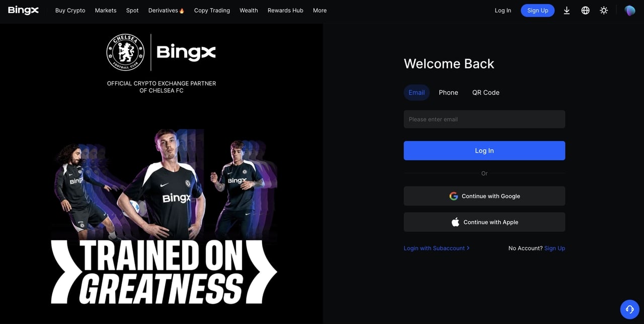
Task: Click the blue Log In button
Action: (485, 151)
